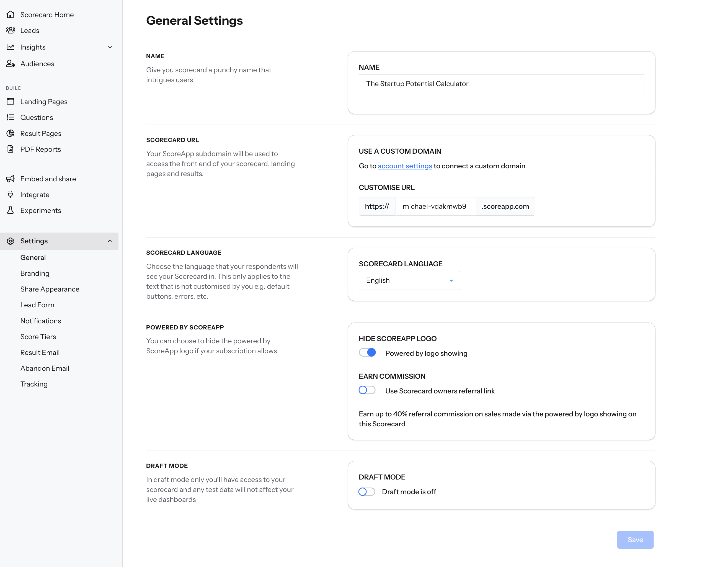This screenshot has width=728, height=567.
Task: Enable Use Scorecard owners referral link
Action: pos(367,390)
